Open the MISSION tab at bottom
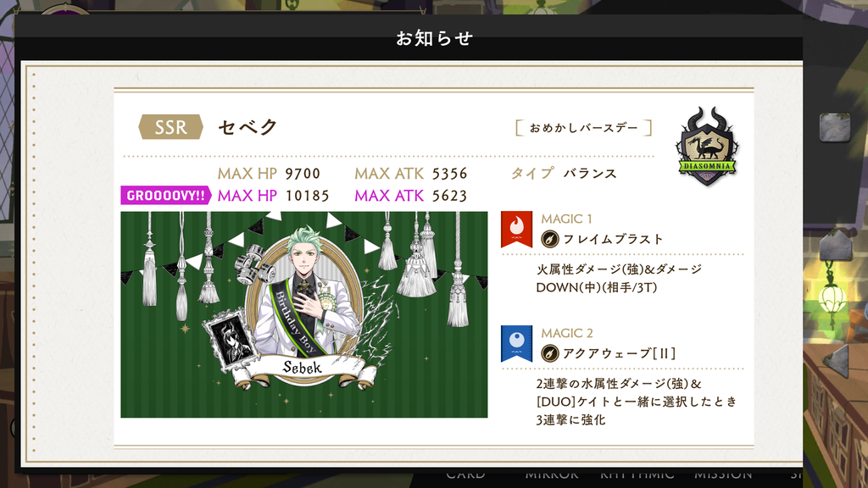The image size is (868, 488). tap(723, 475)
